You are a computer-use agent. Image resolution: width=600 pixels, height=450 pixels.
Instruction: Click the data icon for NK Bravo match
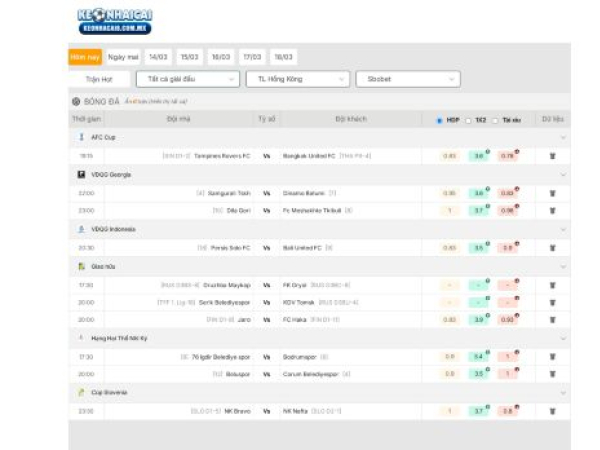pos(552,411)
